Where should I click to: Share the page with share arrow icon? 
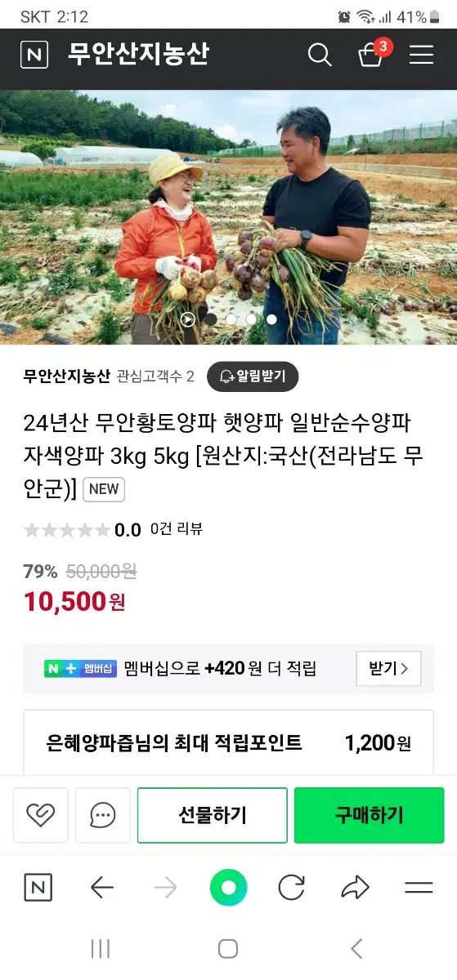point(355,888)
